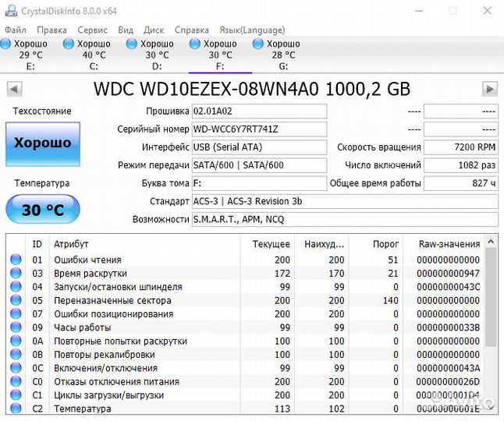Click the ID column header
Viewport: 504px width, 421px height.
click(x=37, y=244)
